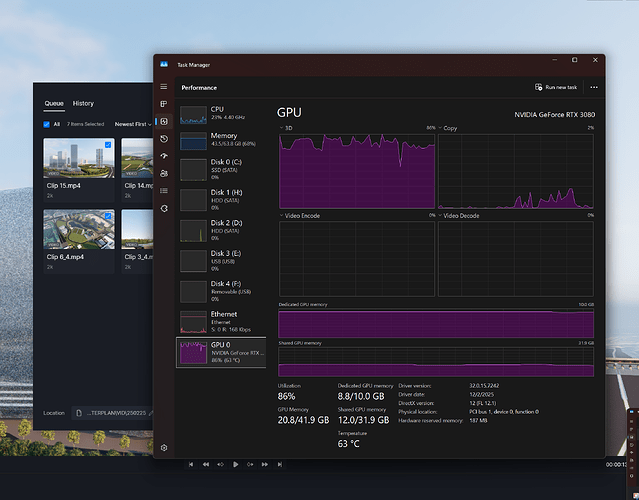Image resolution: width=639 pixels, height=500 pixels.
Task: Open the Video Encode engine dropdown
Action: (x=300, y=216)
